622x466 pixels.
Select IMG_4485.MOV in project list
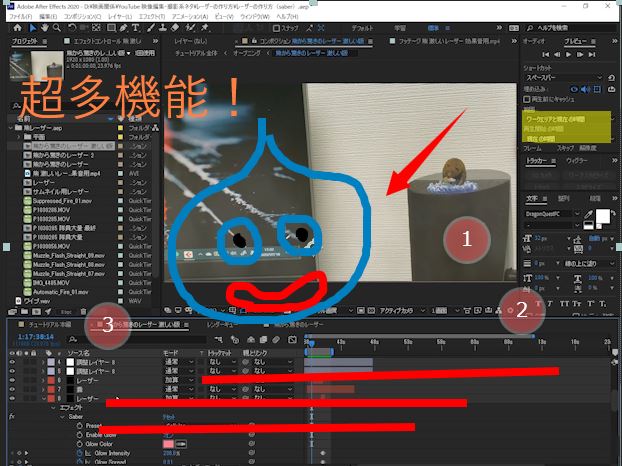[x=51, y=283]
